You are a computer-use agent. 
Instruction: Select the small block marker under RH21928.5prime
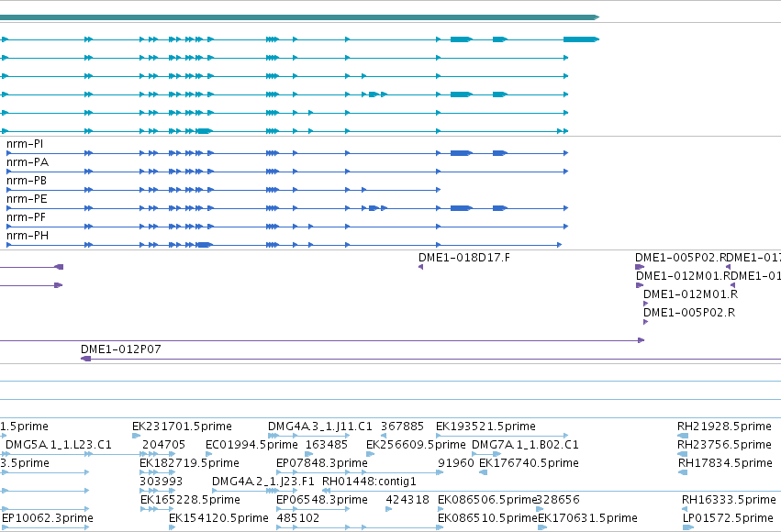[x=683, y=436]
